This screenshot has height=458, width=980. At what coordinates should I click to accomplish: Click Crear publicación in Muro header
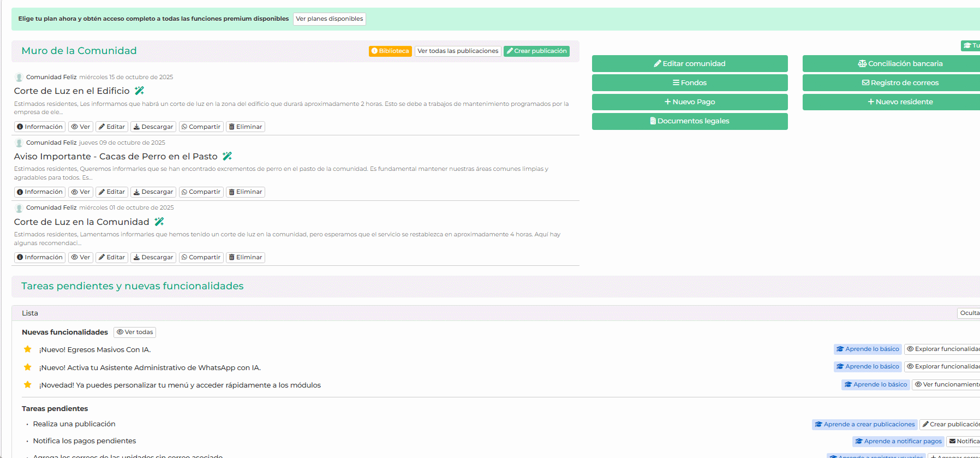(536, 51)
